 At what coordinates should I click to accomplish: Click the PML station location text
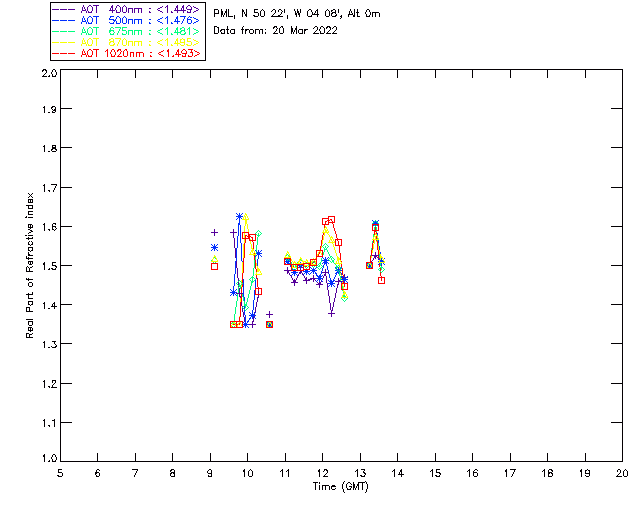(x=297, y=13)
